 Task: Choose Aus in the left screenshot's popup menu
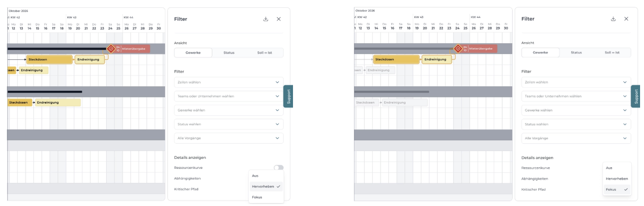click(x=266, y=176)
